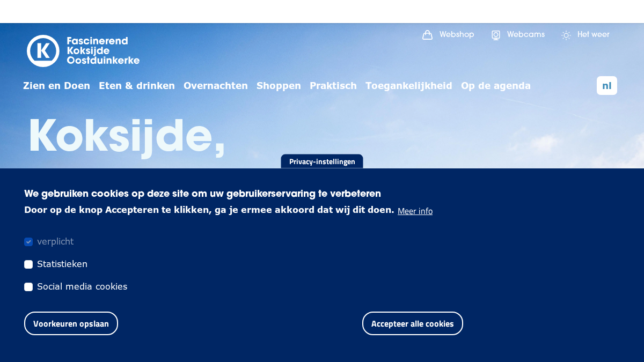Image resolution: width=644 pixels, height=362 pixels.
Task: Click the Koksijde Oostduinkerke logo
Action: click(x=83, y=51)
